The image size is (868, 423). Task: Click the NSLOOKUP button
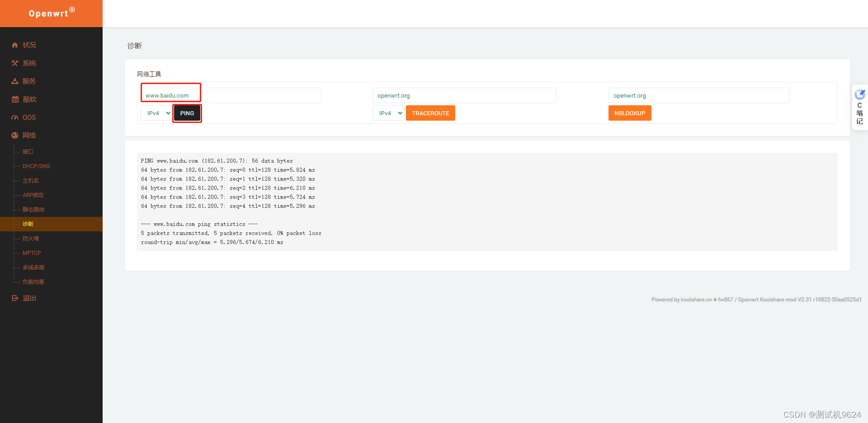[x=630, y=113]
